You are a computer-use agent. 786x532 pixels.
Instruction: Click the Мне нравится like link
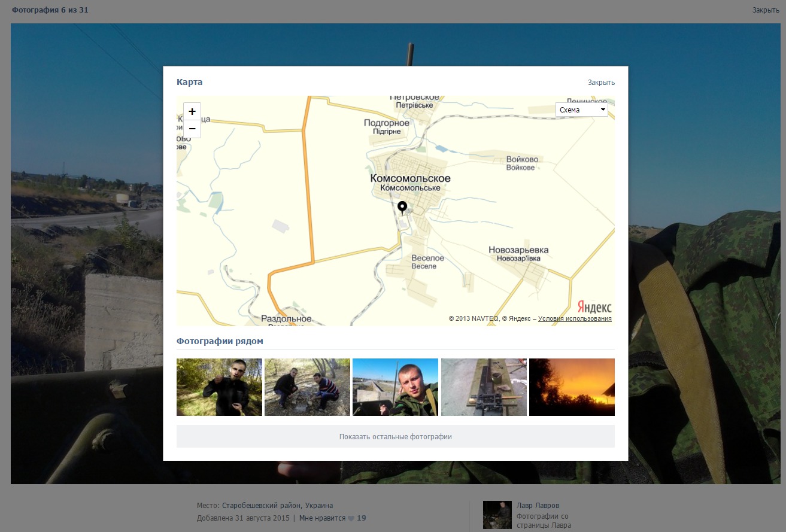coord(322,518)
